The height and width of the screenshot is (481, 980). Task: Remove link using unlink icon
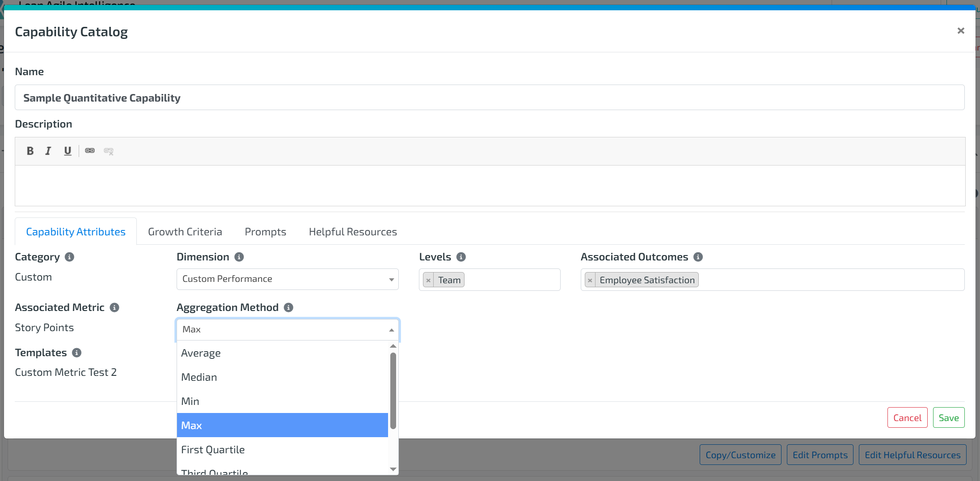pos(109,151)
